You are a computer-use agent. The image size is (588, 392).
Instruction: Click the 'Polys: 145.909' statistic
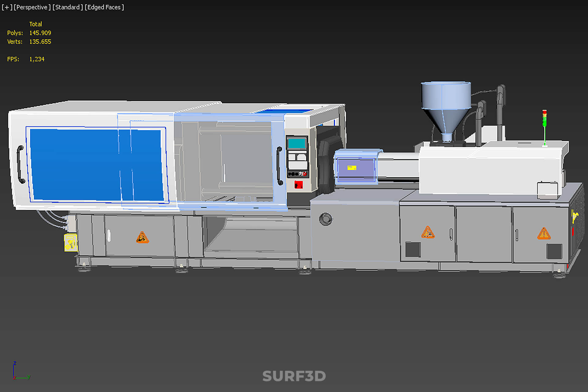[x=29, y=33]
